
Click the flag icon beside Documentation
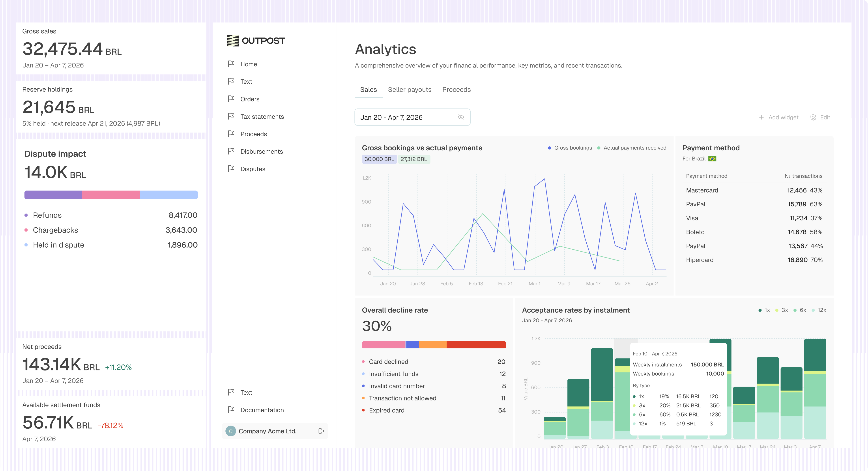pos(231,410)
